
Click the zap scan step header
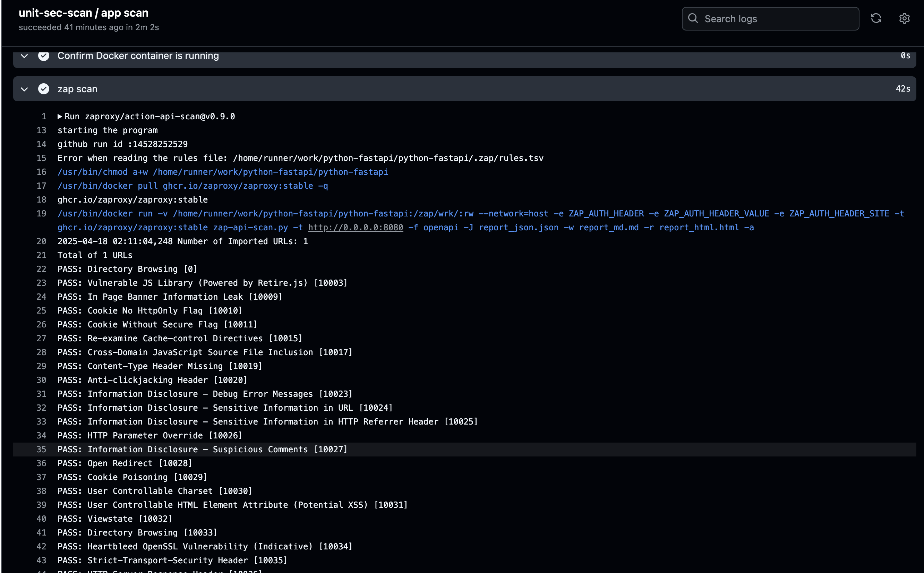pos(464,89)
